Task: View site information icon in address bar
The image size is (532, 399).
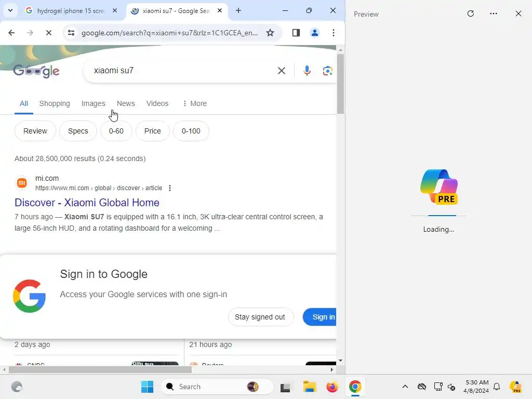Action: click(x=71, y=33)
